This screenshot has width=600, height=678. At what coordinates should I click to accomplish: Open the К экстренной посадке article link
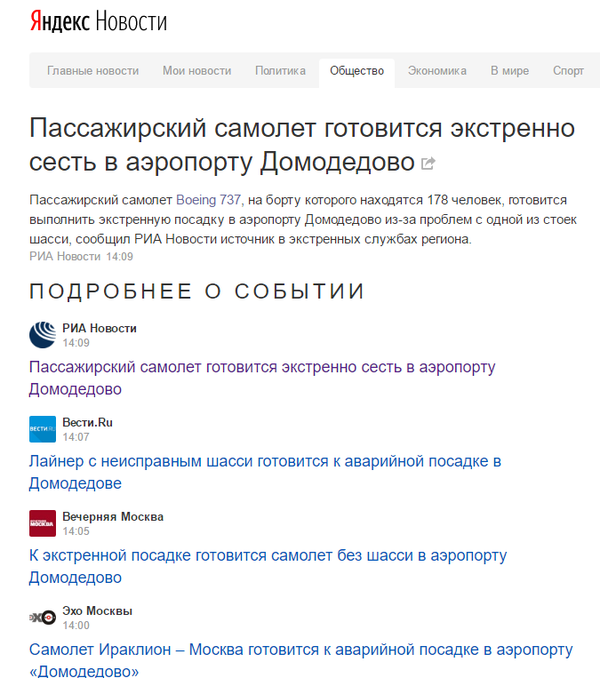(x=268, y=566)
